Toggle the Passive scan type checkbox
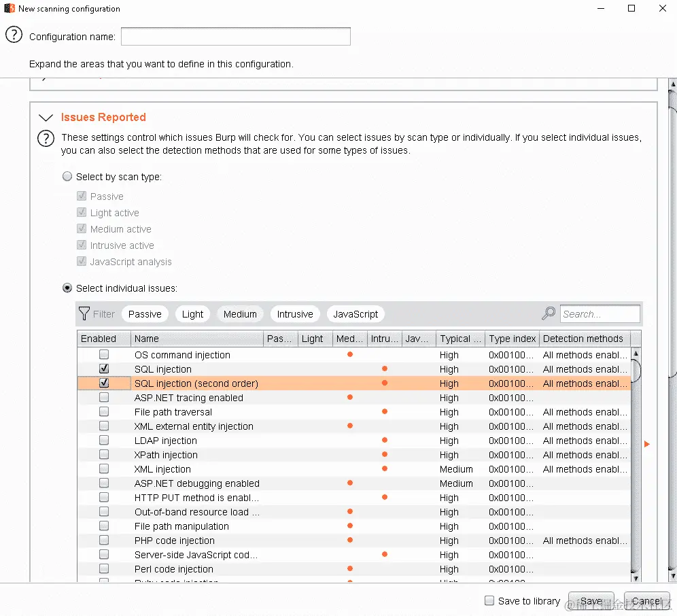 81,196
